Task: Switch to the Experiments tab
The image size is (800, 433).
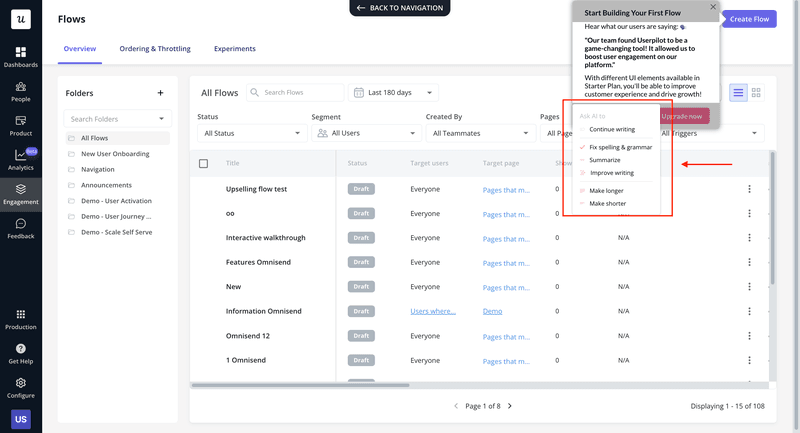Action: point(234,49)
